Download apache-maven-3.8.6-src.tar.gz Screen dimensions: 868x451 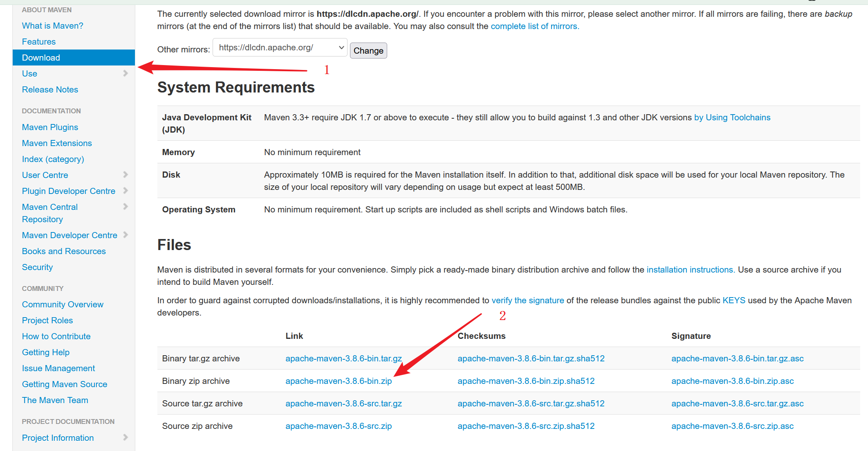pos(343,404)
